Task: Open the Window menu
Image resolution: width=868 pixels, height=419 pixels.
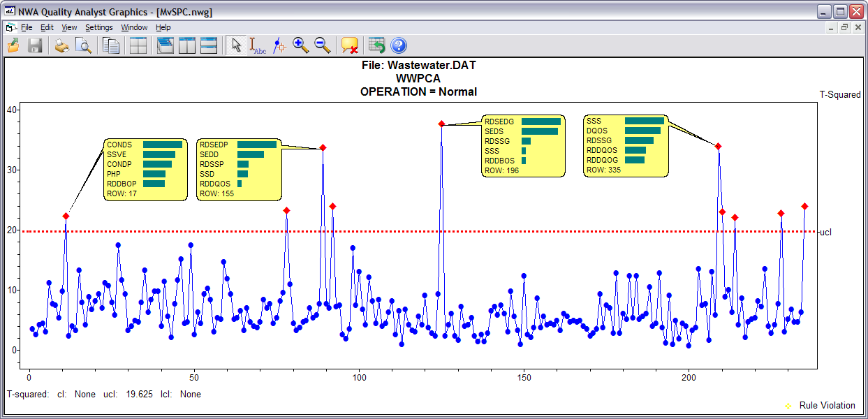Action: (x=134, y=27)
